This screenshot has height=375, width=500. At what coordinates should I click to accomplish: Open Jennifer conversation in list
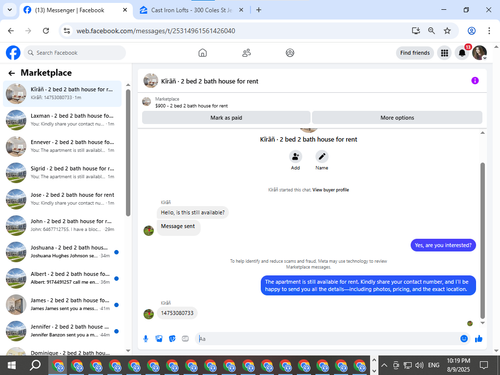pos(62,331)
